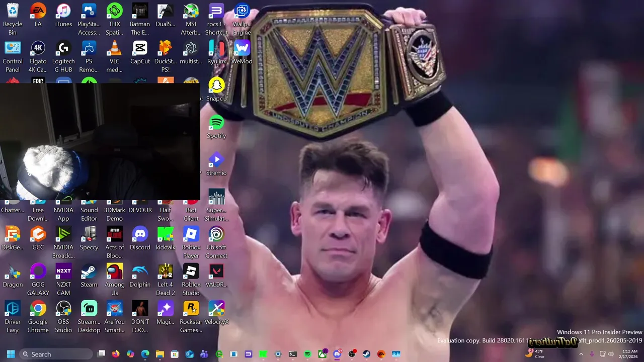The width and height of the screenshot is (644, 362).
Task: Click the microphone tray icon
Action: (592, 354)
